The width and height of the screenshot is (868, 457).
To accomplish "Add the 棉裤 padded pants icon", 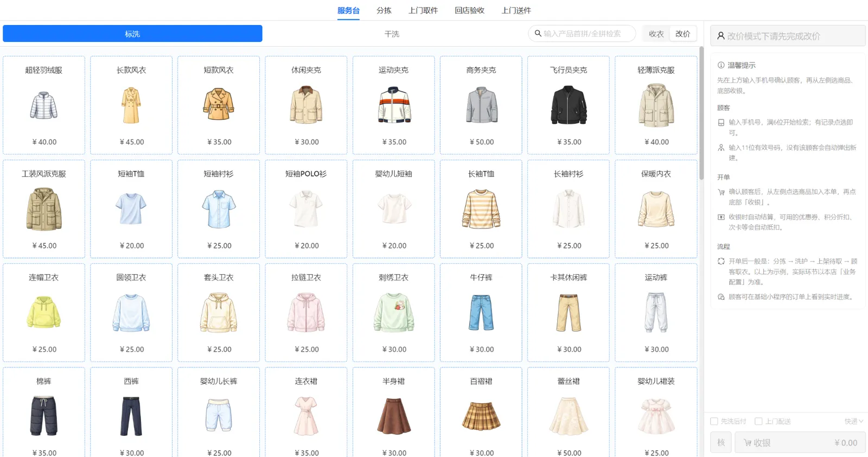I will click(44, 416).
